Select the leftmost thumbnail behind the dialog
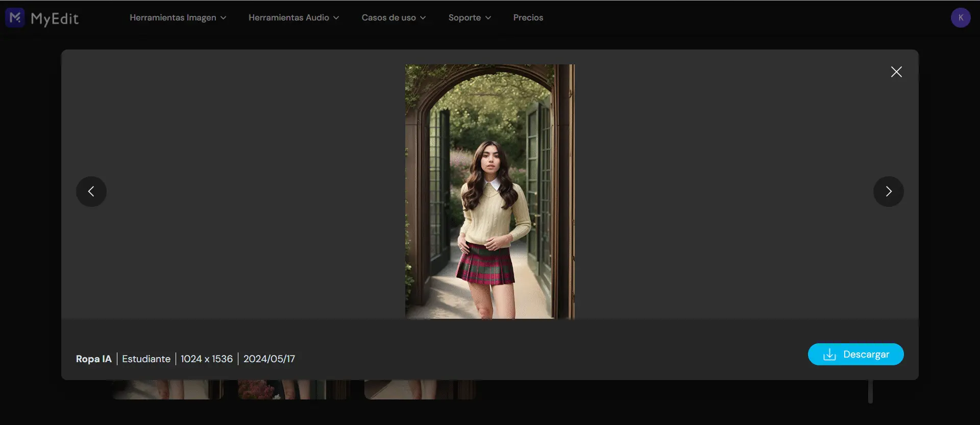Viewport: 980px width, 425px height. click(167, 390)
